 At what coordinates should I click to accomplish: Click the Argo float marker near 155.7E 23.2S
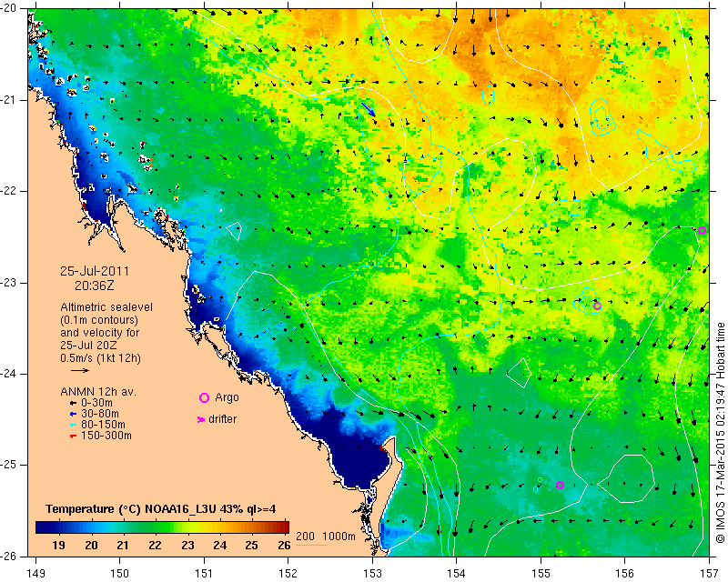[x=597, y=306]
